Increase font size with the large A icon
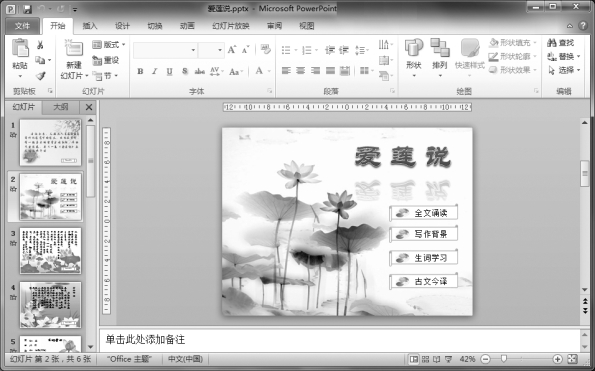 [x=231, y=50]
